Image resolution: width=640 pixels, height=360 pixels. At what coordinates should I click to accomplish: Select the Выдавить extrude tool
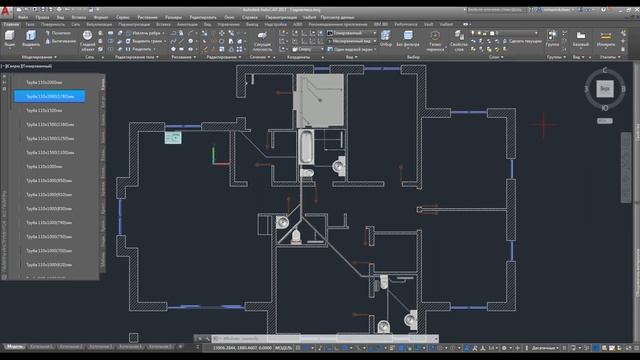coord(31,39)
